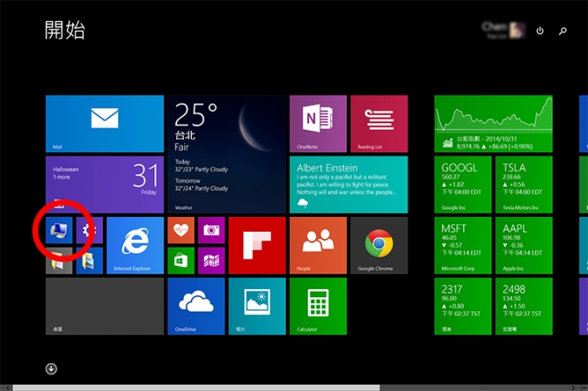This screenshot has width=588, height=391.
Task: Open the PC Settings gear tile
Action: click(89, 230)
